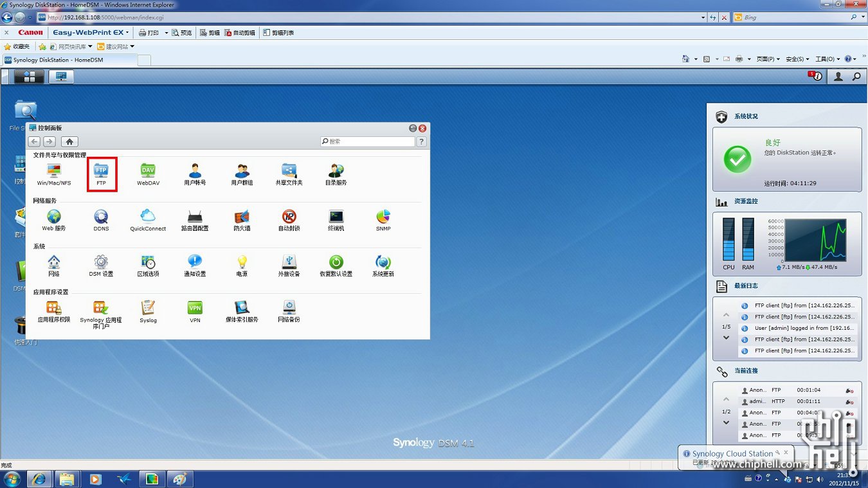The height and width of the screenshot is (488, 868).
Task: Open the Control Panel help question-mark button
Action: coord(422,141)
